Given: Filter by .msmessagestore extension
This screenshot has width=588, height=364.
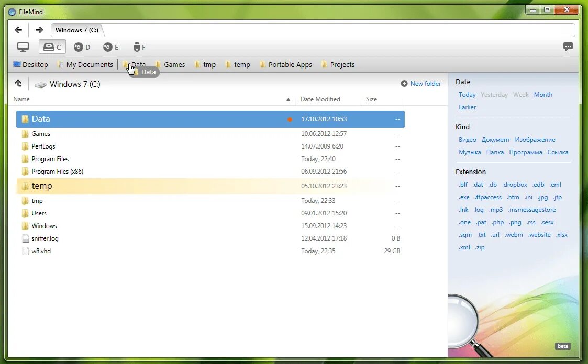Looking at the screenshot, I should pos(532,210).
